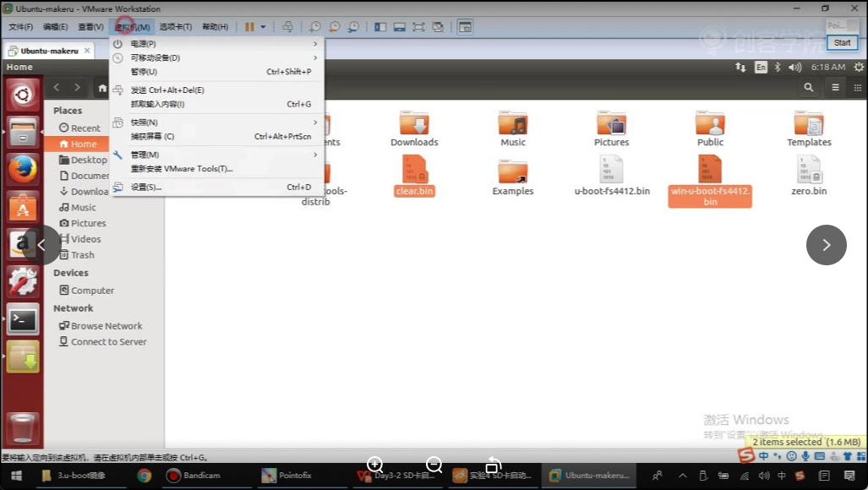Select the Music folder icon
This screenshot has width=868, height=490.
point(513,122)
